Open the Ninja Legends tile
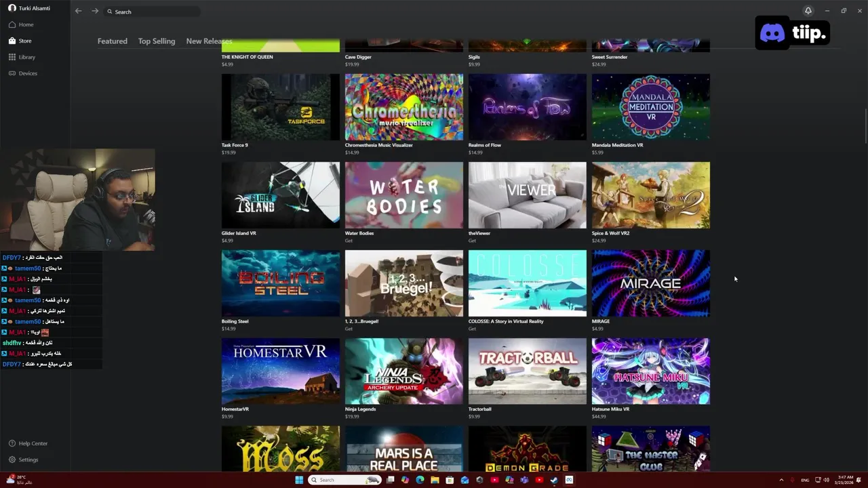Viewport: 868px width, 488px height. point(404,371)
